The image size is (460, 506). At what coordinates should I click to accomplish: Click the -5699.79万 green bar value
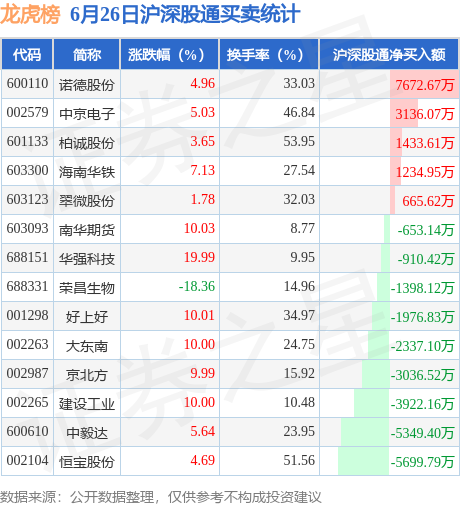pyautogui.click(x=422, y=462)
